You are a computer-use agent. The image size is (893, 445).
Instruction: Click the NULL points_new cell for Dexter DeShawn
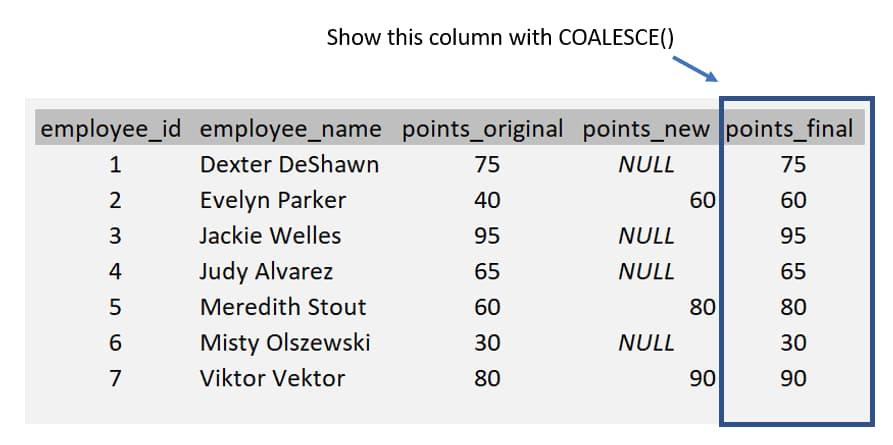pyautogui.click(x=646, y=165)
